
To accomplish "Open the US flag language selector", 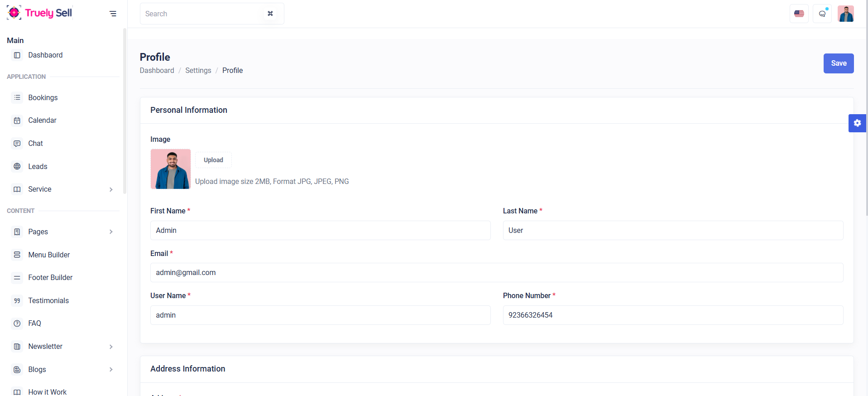I will point(799,14).
